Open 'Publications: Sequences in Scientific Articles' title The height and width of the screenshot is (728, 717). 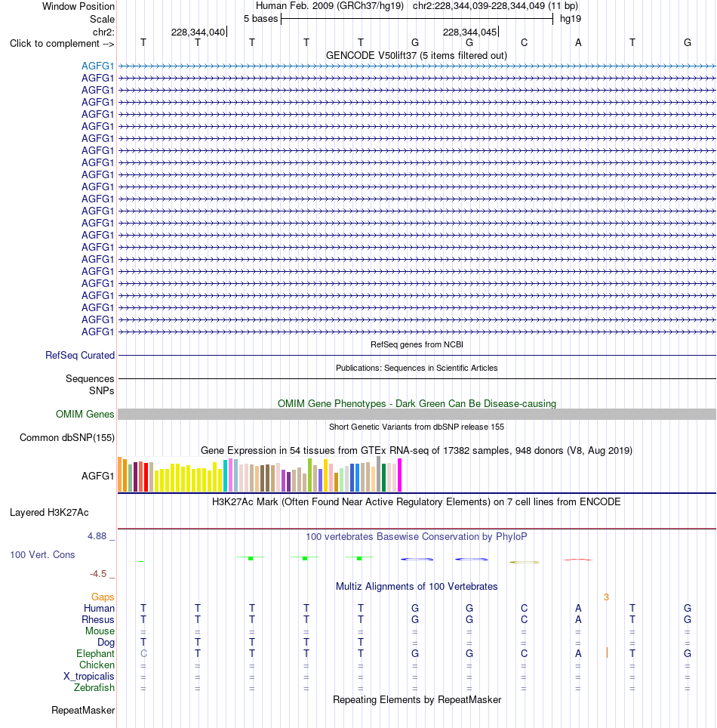417,368
